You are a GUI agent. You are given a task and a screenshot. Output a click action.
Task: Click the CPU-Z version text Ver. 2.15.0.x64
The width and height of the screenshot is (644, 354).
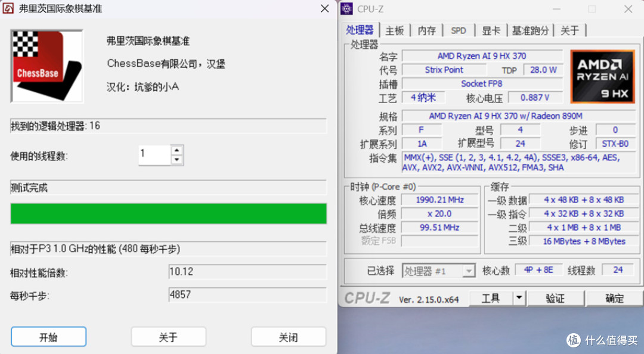[x=429, y=300]
